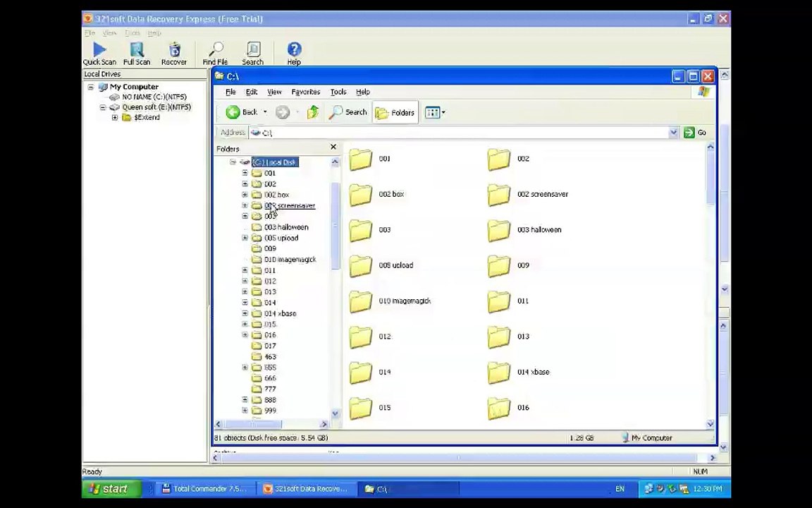
Task: Open Explorer View menu
Action: (274, 92)
